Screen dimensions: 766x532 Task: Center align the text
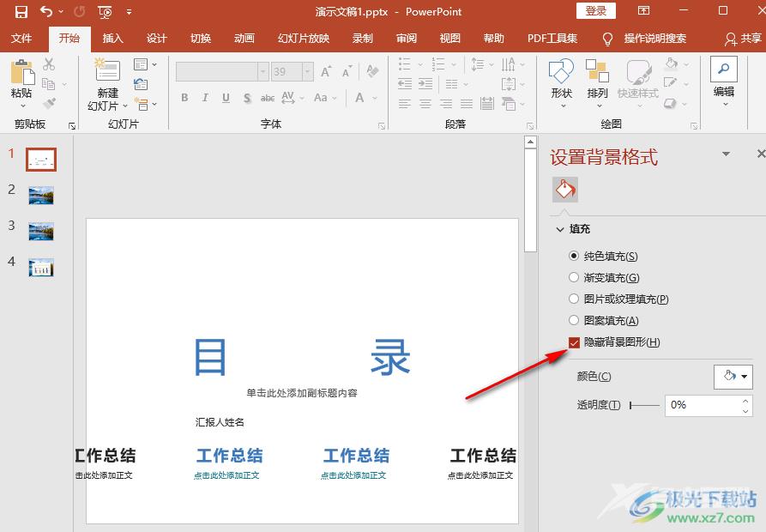click(x=425, y=104)
